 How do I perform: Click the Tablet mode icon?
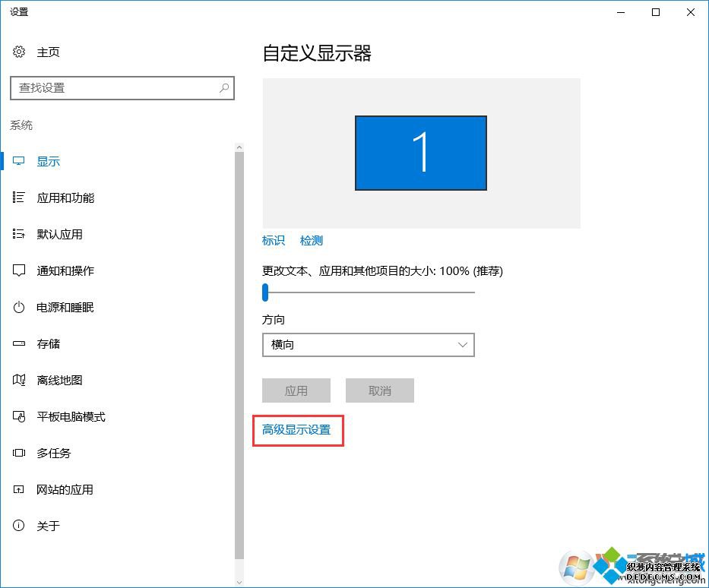tap(18, 416)
